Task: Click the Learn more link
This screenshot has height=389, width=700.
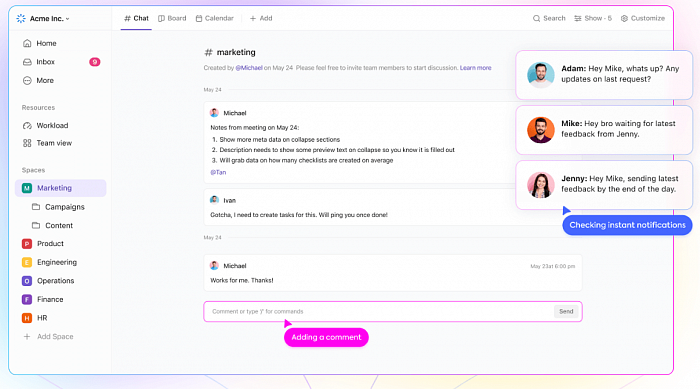Action: click(475, 68)
